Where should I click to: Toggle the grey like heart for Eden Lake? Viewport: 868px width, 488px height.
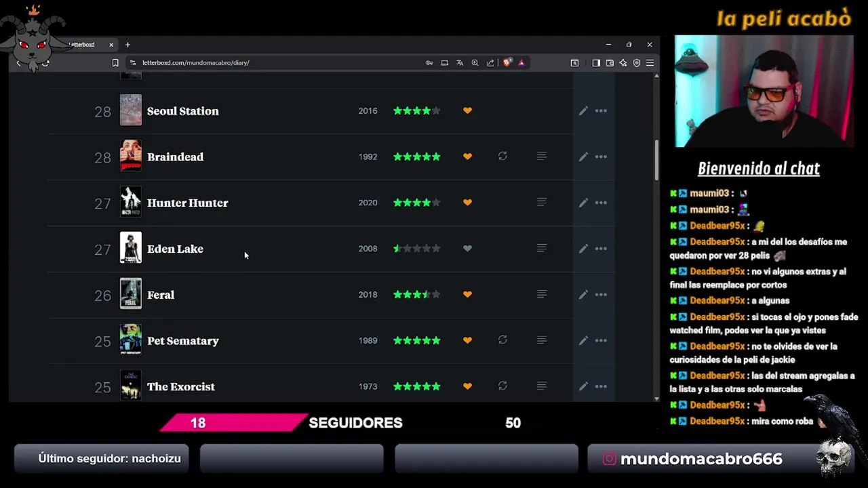[x=467, y=248]
